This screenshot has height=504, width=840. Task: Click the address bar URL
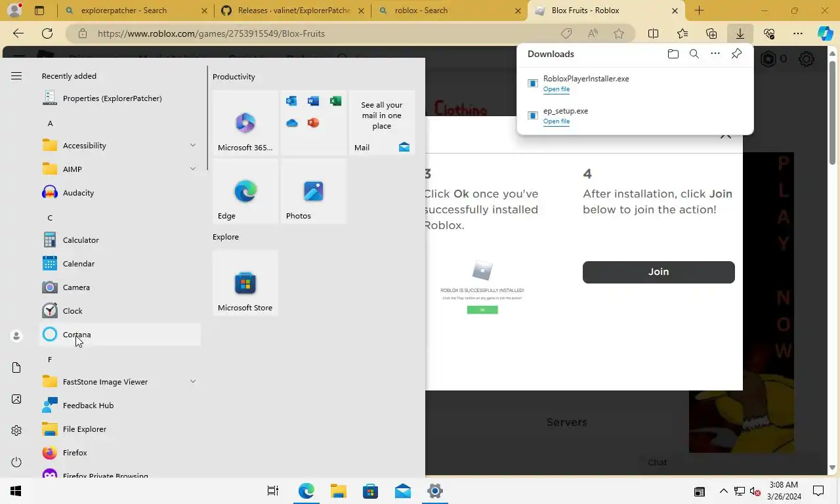click(211, 33)
